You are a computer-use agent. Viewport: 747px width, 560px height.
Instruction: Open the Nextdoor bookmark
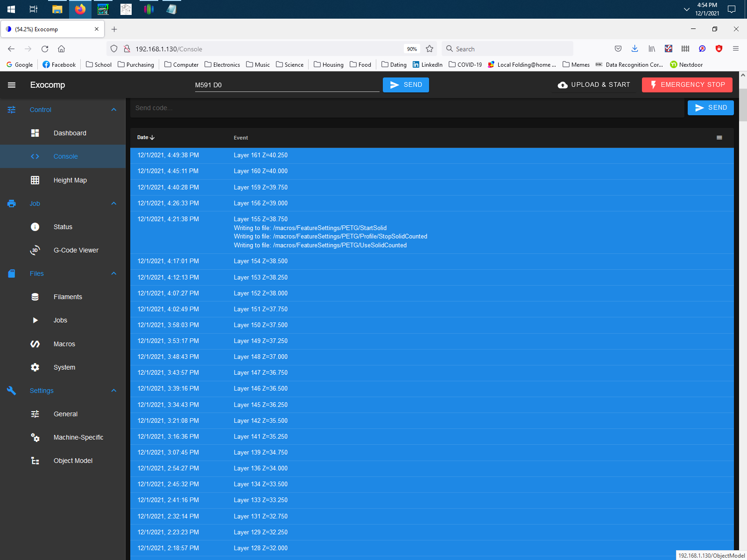pyautogui.click(x=686, y=65)
